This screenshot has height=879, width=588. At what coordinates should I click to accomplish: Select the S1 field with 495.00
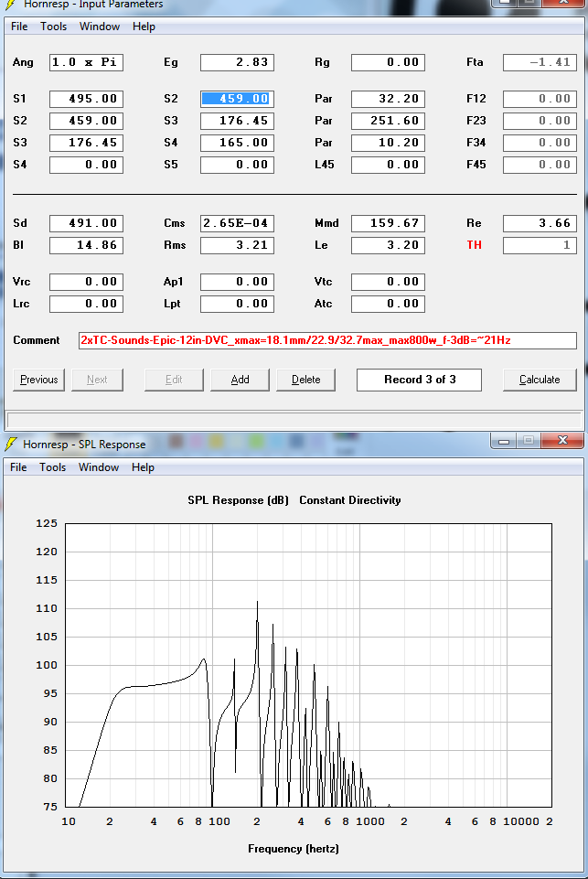(86, 99)
